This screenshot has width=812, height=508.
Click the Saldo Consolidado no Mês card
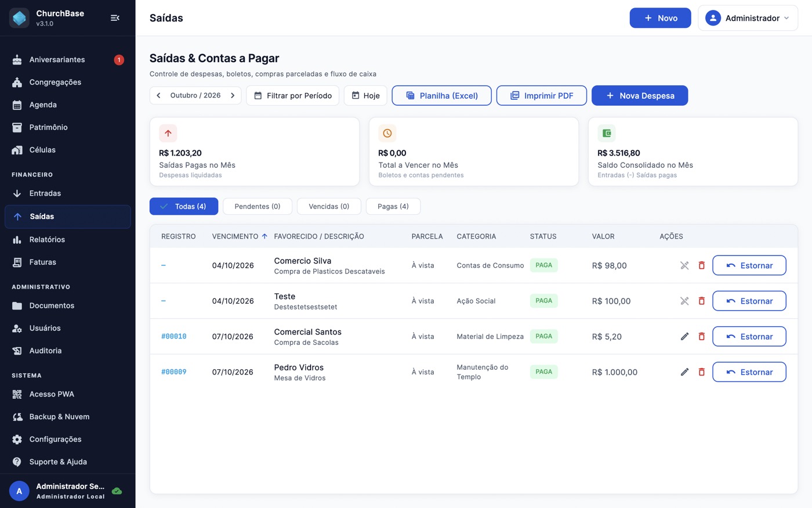click(693, 152)
